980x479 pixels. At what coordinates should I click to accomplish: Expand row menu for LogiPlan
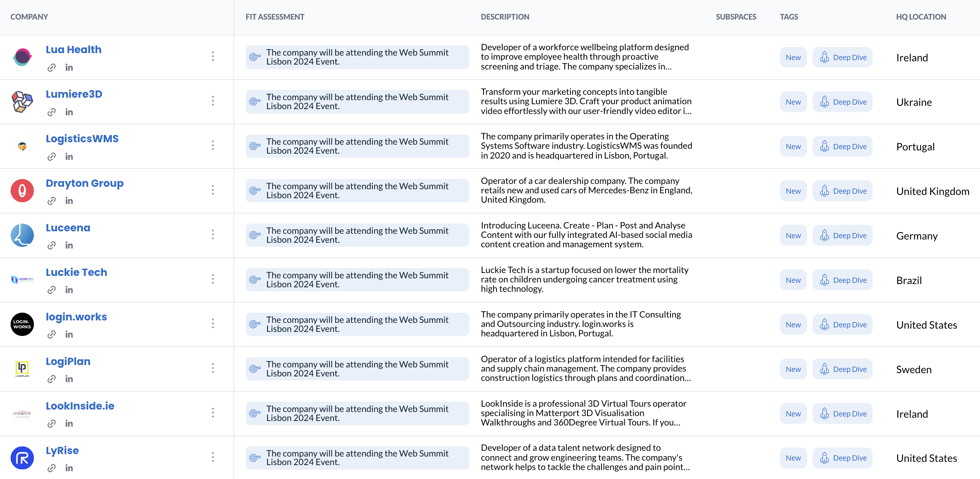pos(213,368)
